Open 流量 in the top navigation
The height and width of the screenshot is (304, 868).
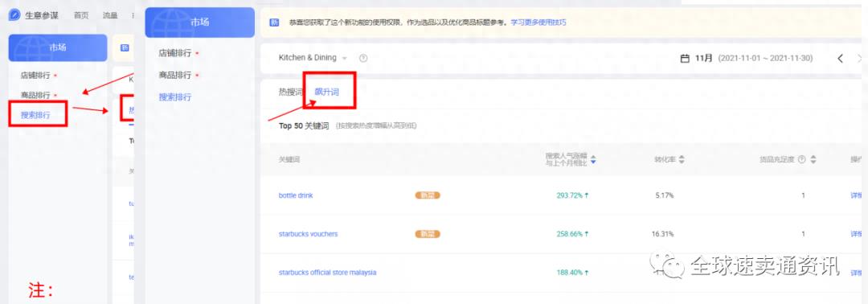point(110,15)
